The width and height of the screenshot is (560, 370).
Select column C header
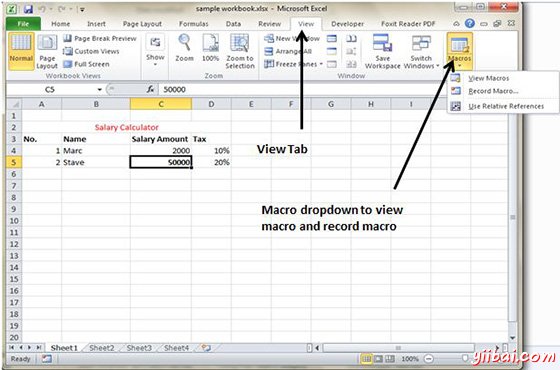tap(161, 104)
